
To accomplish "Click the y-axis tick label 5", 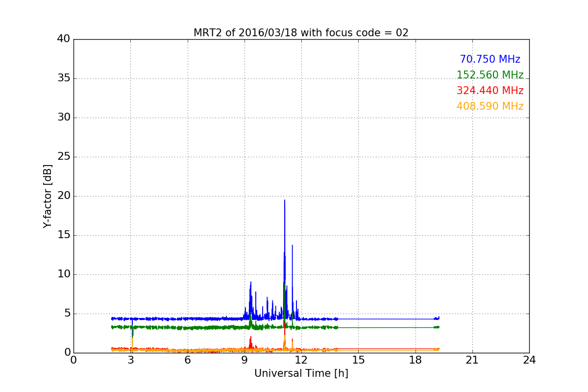I will (67, 314).
